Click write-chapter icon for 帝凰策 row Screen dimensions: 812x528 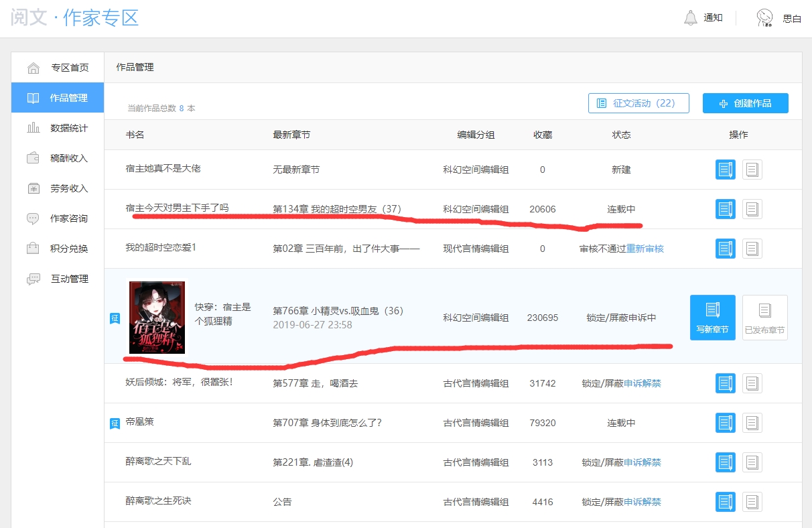(x=725, y=423)
